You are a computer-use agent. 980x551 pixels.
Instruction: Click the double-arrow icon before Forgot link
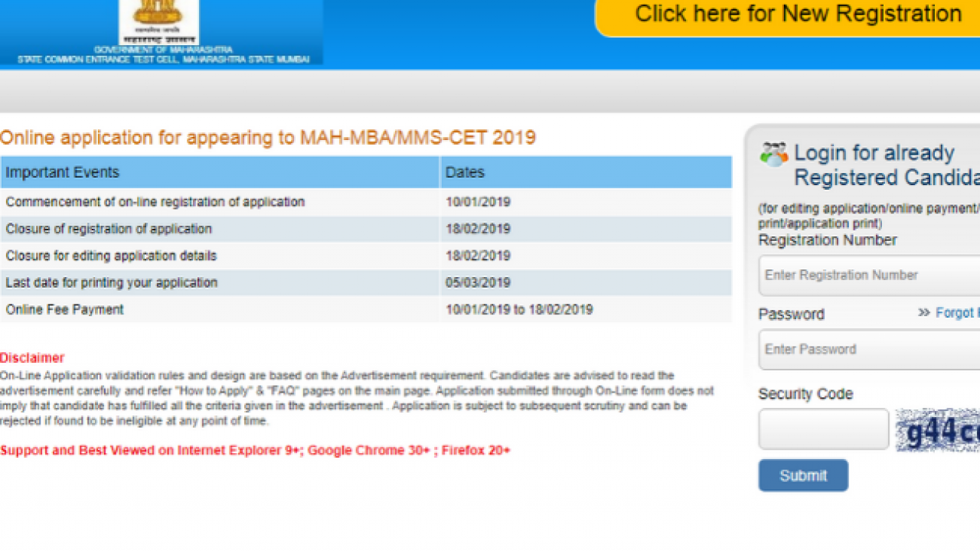(x=923, y=312)
